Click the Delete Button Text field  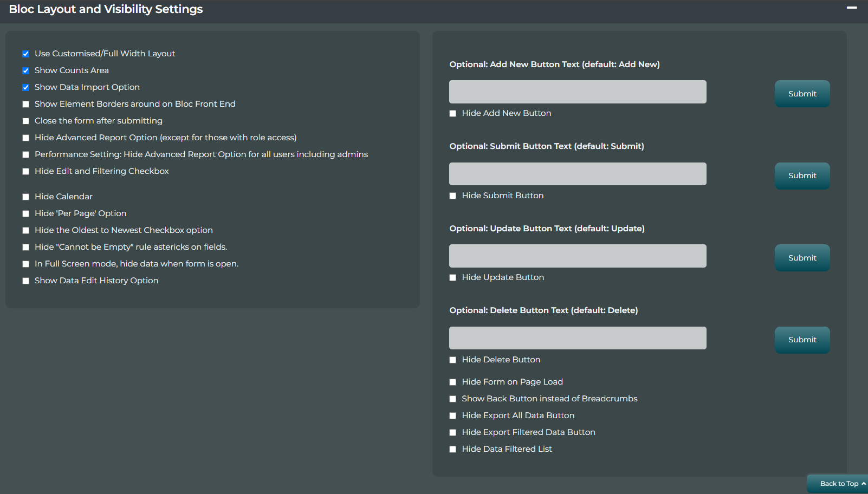tap(577, 338)
